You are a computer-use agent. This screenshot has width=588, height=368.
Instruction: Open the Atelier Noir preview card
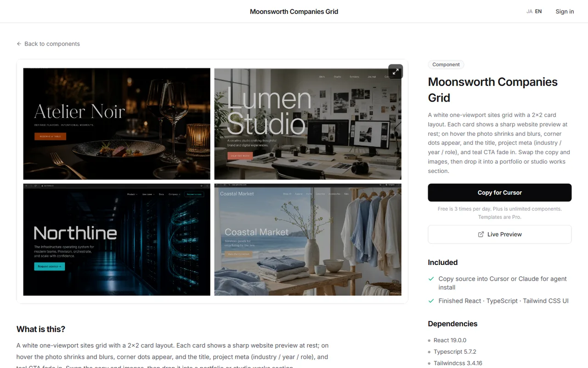point(117,124)
